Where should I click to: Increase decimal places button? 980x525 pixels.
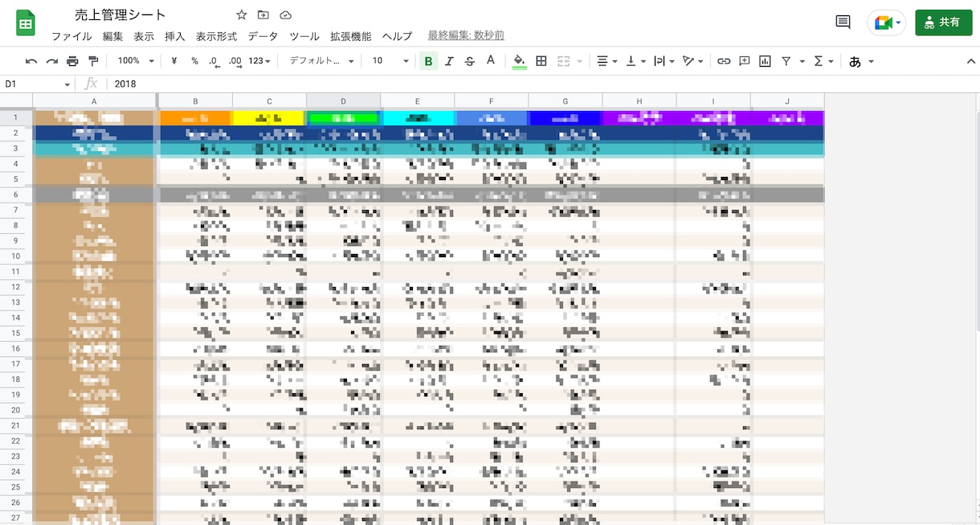[x=235, y=61]
